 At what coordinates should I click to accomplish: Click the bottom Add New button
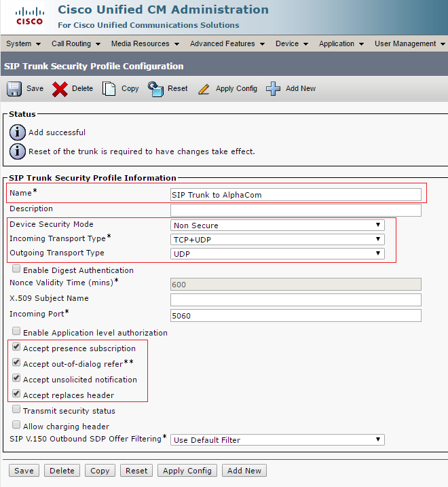pyautogui.click(x=244, y=471)
